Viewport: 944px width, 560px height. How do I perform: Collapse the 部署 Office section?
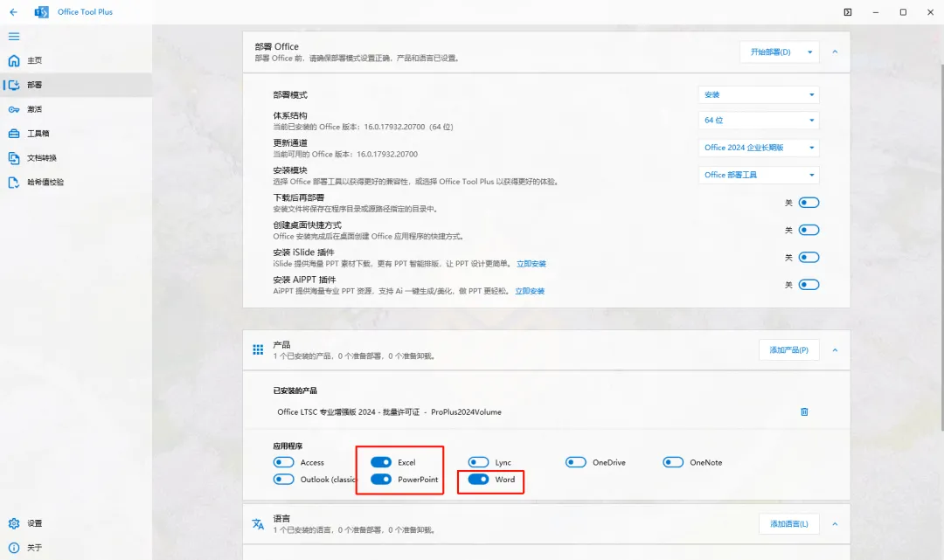coord(835,52)
